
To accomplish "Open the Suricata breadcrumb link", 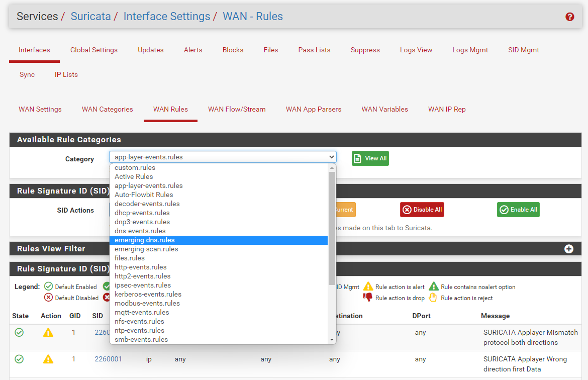I will [91, 17].
